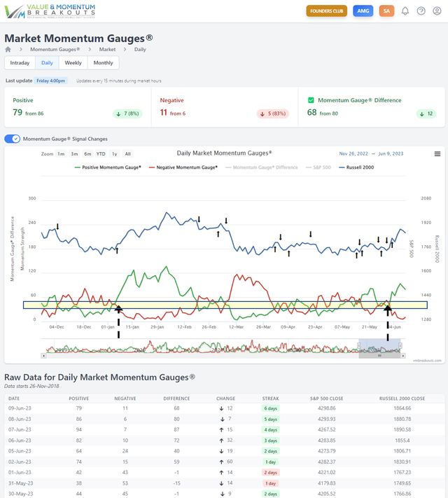
Task: Click the DATE column header
Action: click(14, 399)
